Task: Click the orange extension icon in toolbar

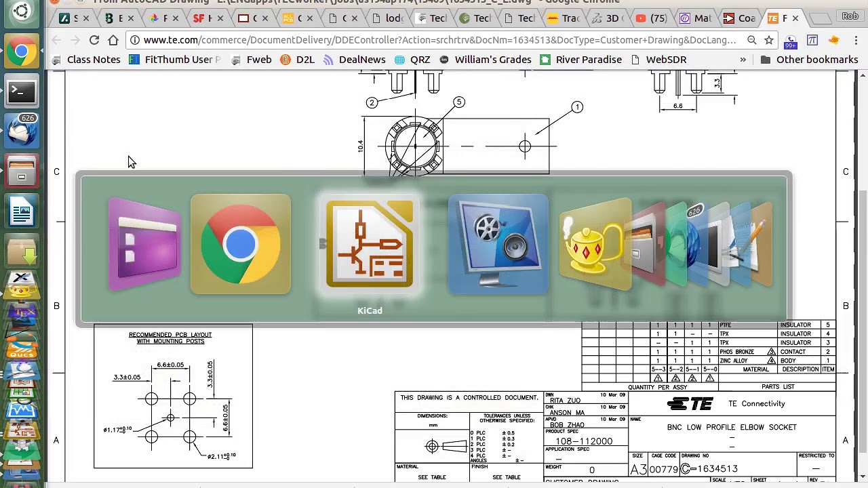Action: click(x=834, y=40)
